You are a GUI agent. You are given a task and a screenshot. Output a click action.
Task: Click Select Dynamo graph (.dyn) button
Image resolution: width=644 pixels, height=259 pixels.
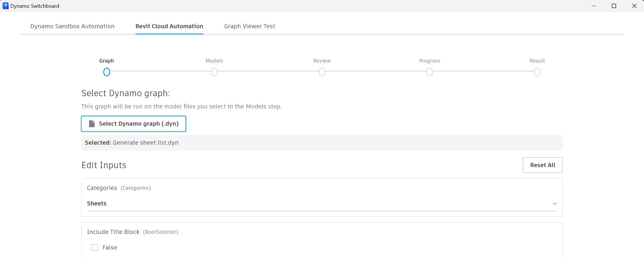pos(134,124)
